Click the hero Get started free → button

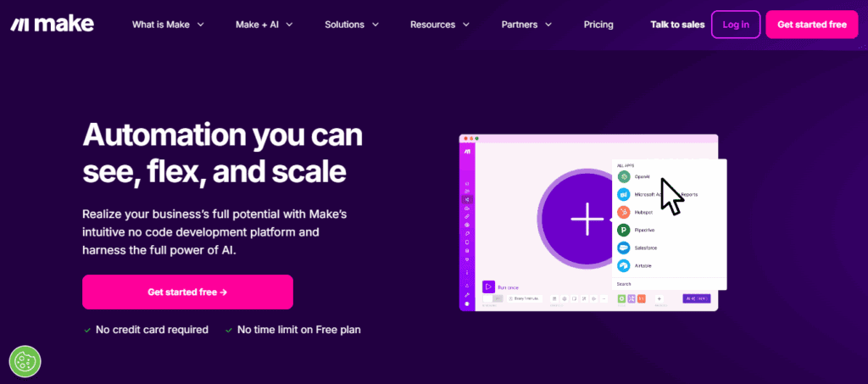pyautogui.click(x=187, y=292)
